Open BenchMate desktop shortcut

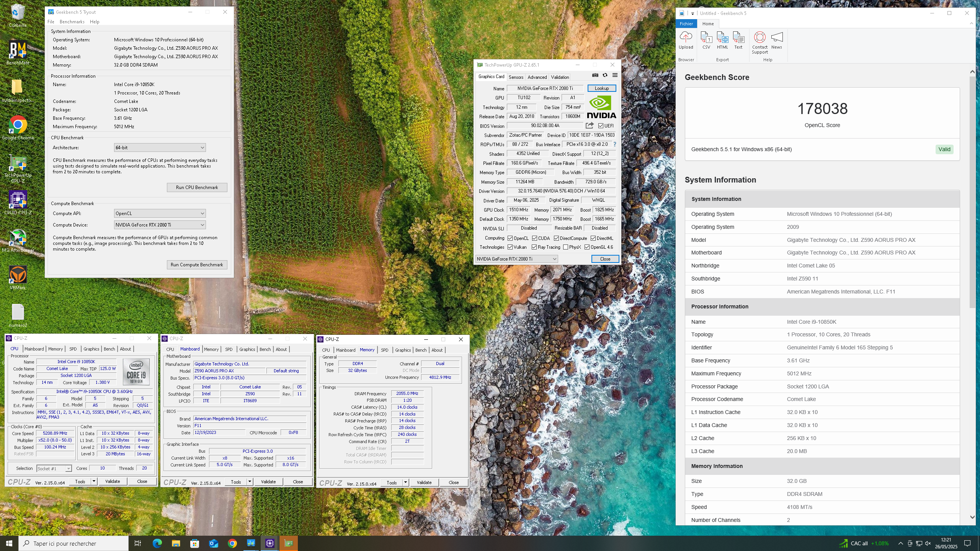(18, 53)
